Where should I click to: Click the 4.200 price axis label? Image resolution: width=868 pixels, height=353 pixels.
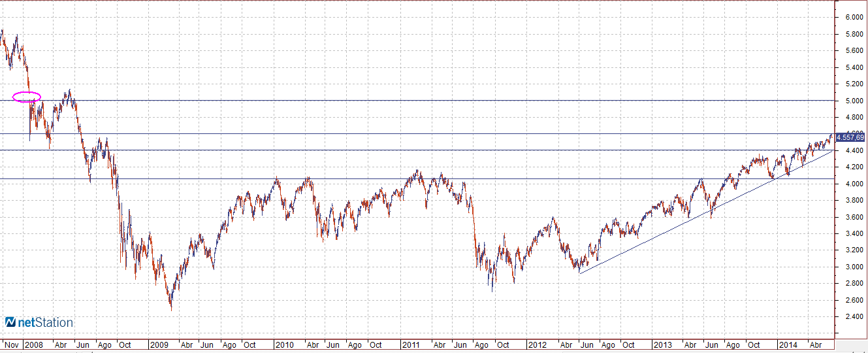coord(854,167)
